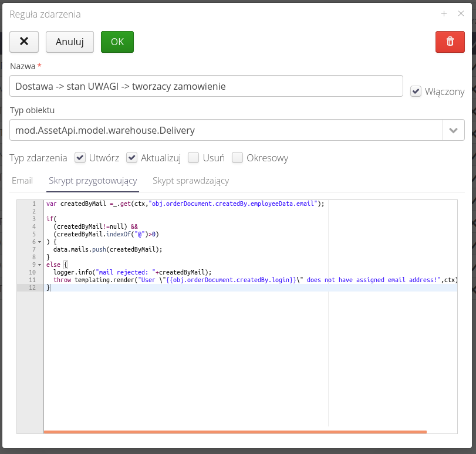Expand the Typ obiektu dropdown arrow

click(453, 130)
